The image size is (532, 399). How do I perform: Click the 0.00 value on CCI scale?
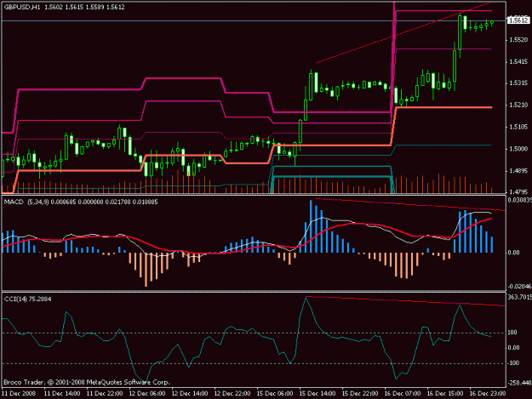pyautogui.click(x=514, y=348)
